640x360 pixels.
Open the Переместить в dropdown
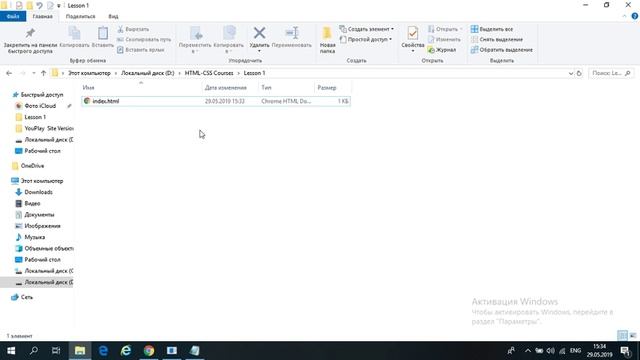point(195,40)
